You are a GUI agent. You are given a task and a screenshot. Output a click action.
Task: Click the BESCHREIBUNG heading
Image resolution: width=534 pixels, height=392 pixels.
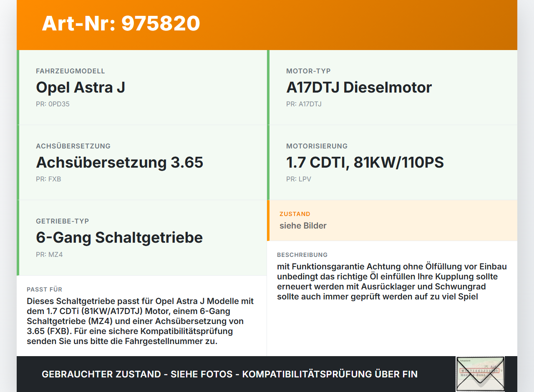(x=302, y=255)
